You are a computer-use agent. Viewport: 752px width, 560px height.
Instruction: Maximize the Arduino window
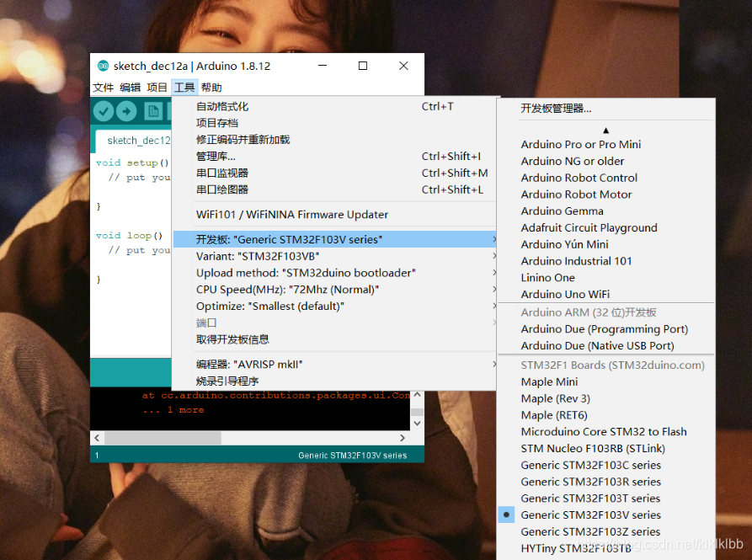click(363, 66)
